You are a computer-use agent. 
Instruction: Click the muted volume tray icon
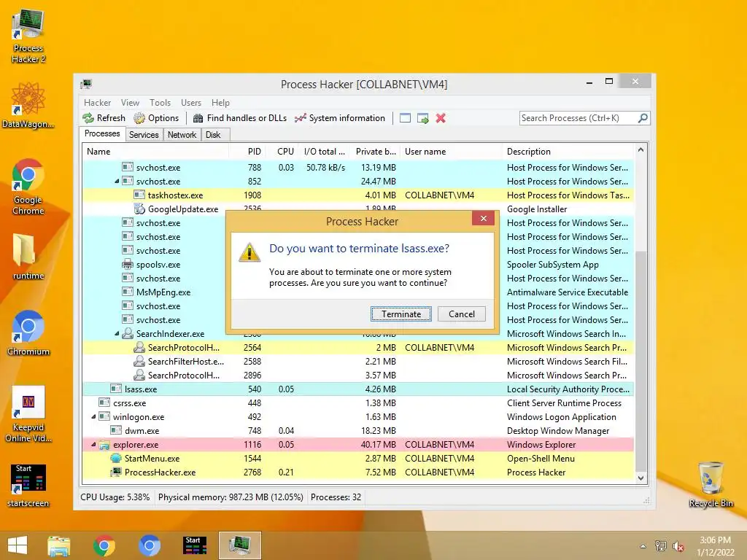click(678, 546)
